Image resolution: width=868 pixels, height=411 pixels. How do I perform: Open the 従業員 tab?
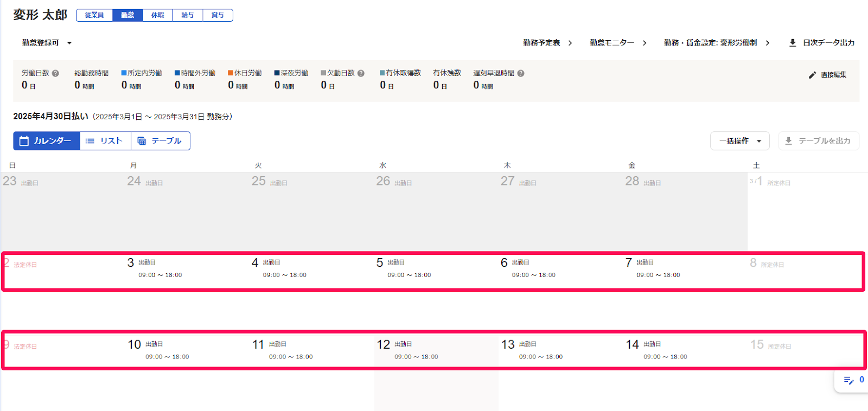coord(94,15)
